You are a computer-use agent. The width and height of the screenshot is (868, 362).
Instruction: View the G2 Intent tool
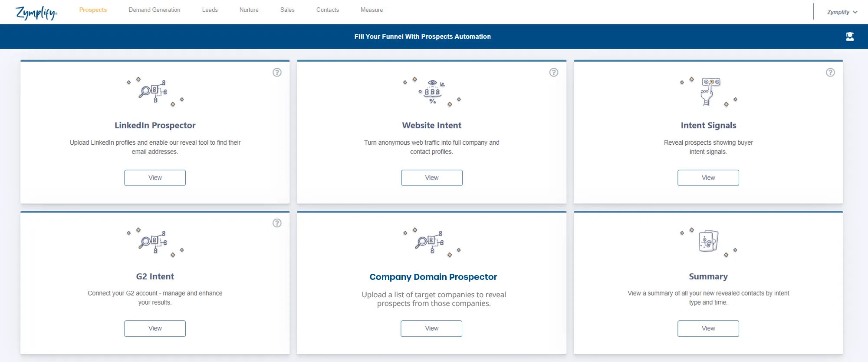[155, 329]
